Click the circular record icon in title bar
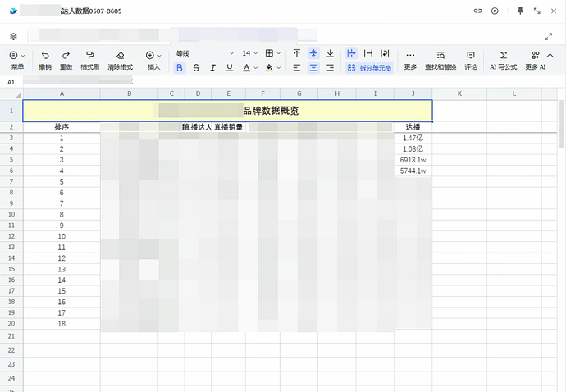The image size is (566, 392). [495, 11]
